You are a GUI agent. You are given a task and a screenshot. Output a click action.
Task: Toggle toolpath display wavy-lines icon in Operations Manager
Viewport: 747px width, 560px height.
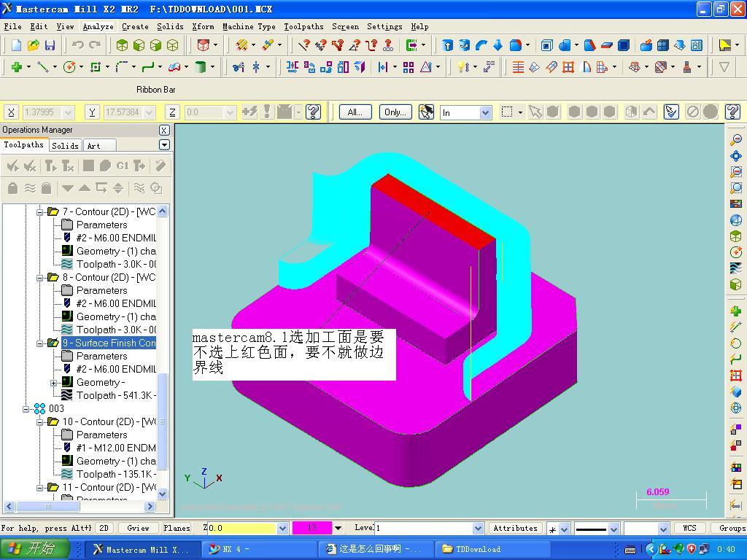coord(30,188)
